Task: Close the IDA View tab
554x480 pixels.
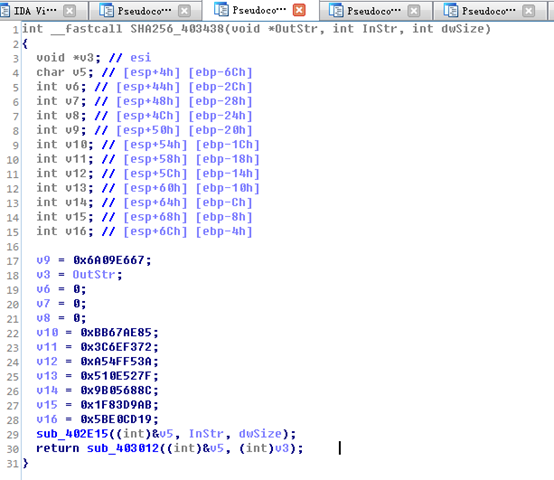Action: (x=70, y=11)
